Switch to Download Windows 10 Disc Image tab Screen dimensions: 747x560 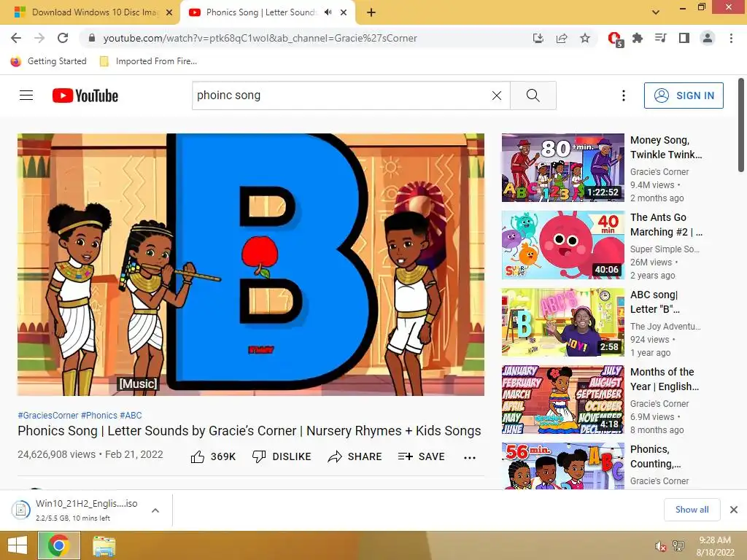tap(94, 12)
